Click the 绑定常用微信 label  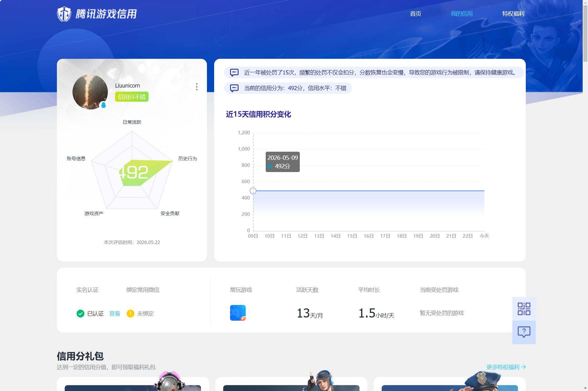pos(143,290)
